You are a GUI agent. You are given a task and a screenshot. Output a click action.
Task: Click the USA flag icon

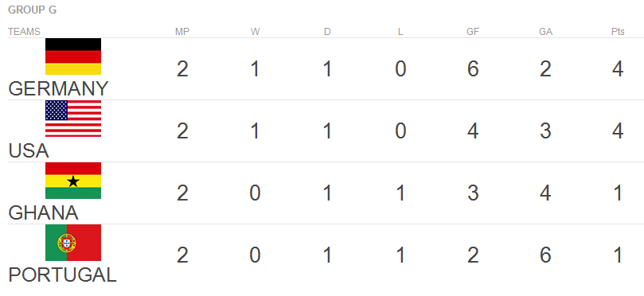click(73, 119)
